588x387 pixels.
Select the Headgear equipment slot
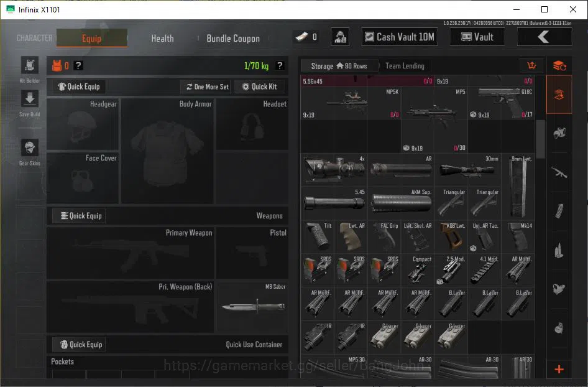[x=83, y=124]
